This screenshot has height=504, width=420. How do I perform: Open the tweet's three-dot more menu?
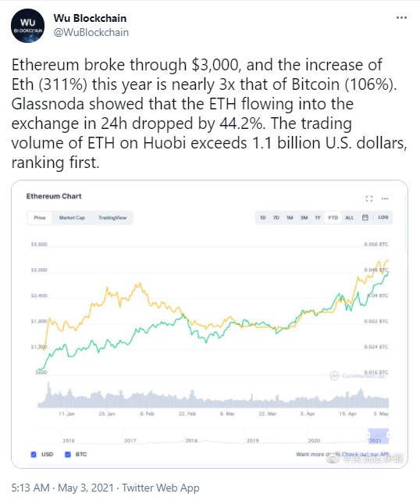(x=401, y=18)
